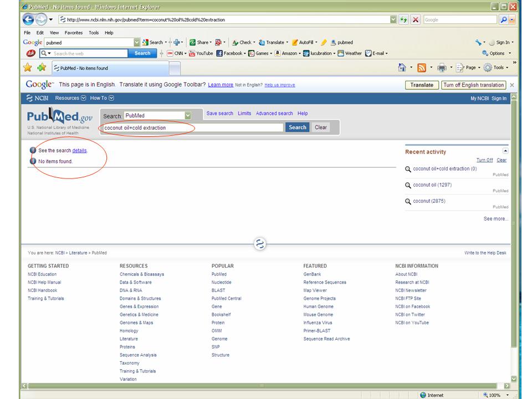Open the address bar history dropdown
This screenshot has height=399, width=532.
393,20
